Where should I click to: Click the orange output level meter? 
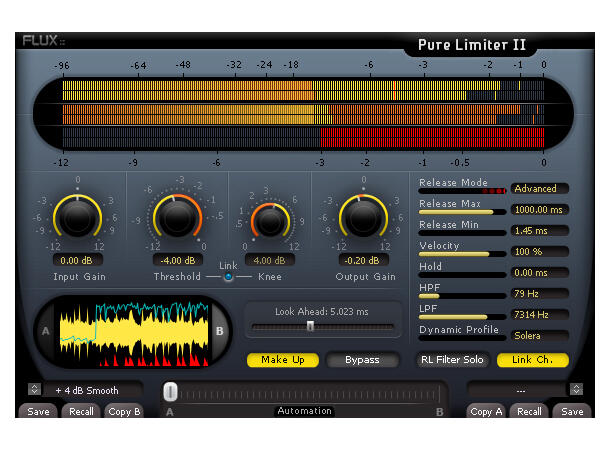[x=303, y=114]
